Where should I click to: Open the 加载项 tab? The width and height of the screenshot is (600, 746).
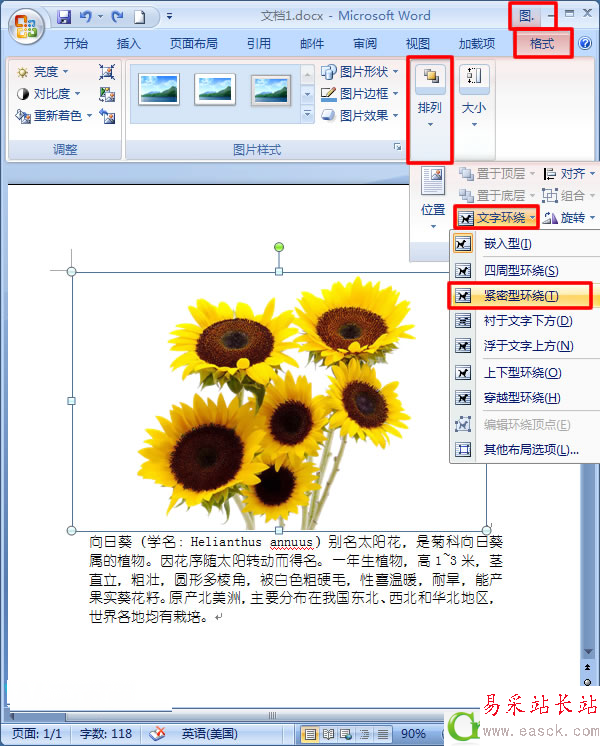point(477,44)
